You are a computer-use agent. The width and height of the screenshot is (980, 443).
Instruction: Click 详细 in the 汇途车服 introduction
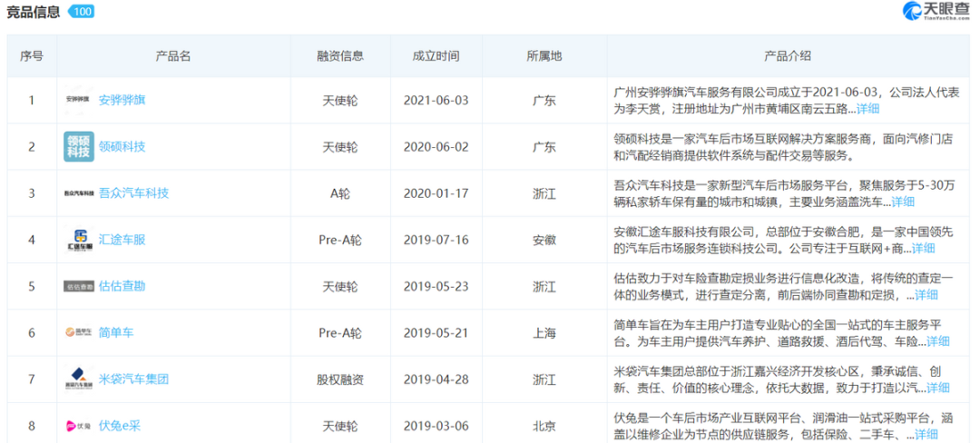(924, 248)
